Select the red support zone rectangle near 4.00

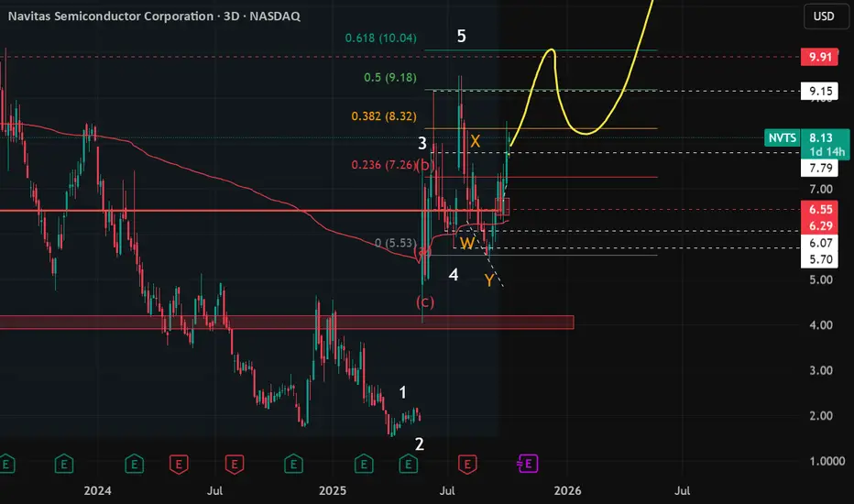coord(287,322)
